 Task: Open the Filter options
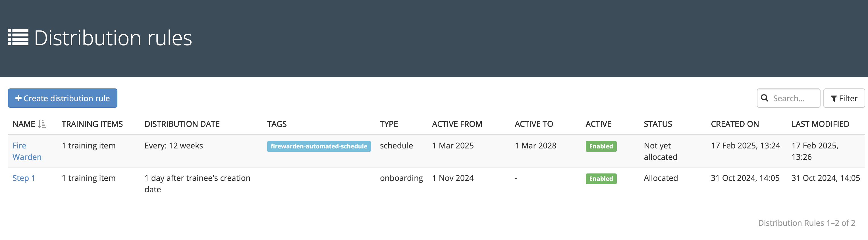tap(844, 98)
